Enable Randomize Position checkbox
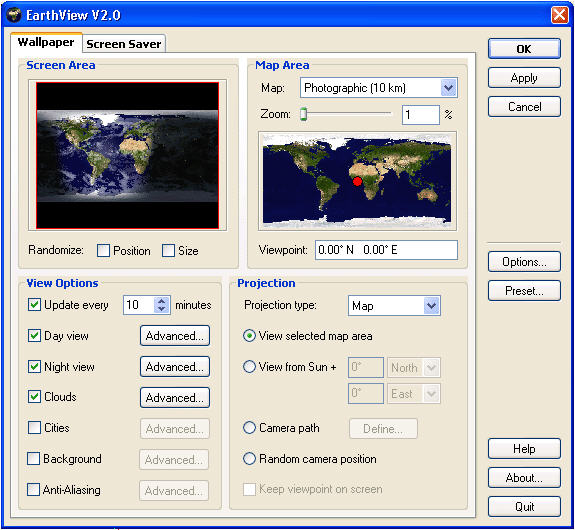This screenshot has height=530, width=575. pyautogui.click(x=103, y=251)
